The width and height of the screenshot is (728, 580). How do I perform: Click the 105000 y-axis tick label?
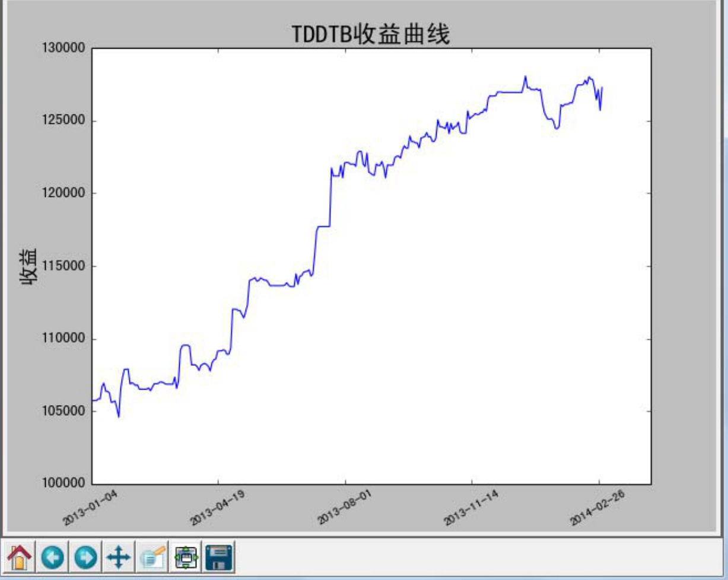63,412
